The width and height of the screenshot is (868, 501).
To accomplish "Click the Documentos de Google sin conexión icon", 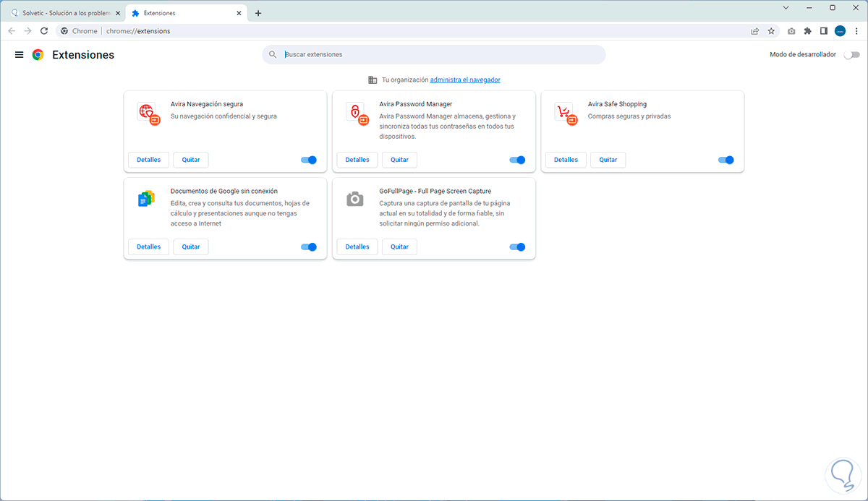I will click(x=146, y=199).
